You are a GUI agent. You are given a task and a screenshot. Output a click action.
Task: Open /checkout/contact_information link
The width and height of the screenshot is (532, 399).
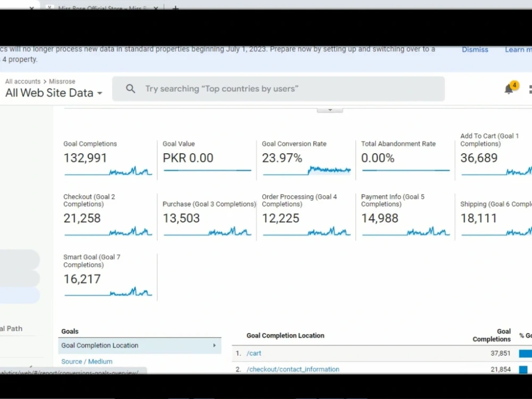[293, 369]
